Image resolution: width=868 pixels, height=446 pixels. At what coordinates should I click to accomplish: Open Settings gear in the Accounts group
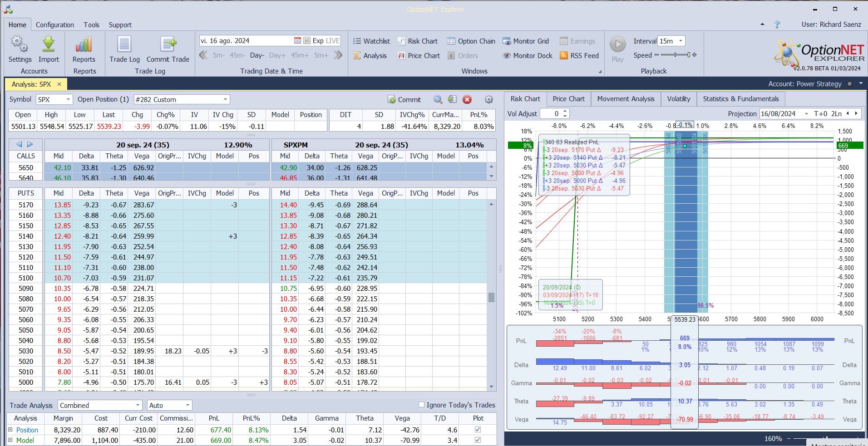[x=20, y=44]
